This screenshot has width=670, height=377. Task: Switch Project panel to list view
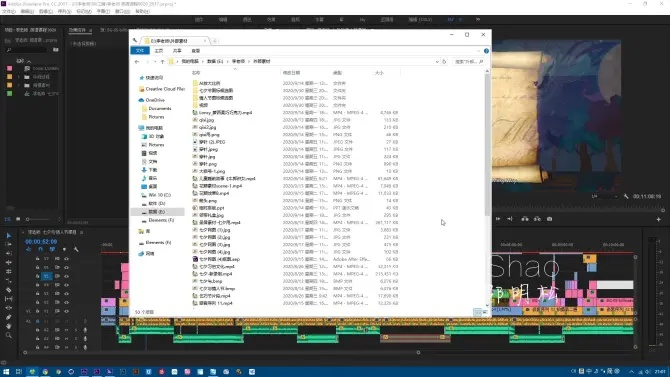click(8, 219)
